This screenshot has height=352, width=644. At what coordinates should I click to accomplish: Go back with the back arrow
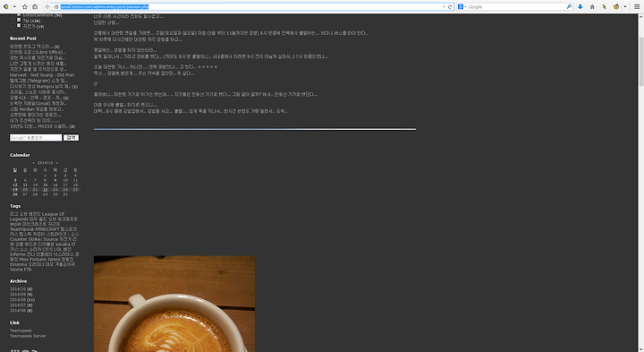click(47, 6)
